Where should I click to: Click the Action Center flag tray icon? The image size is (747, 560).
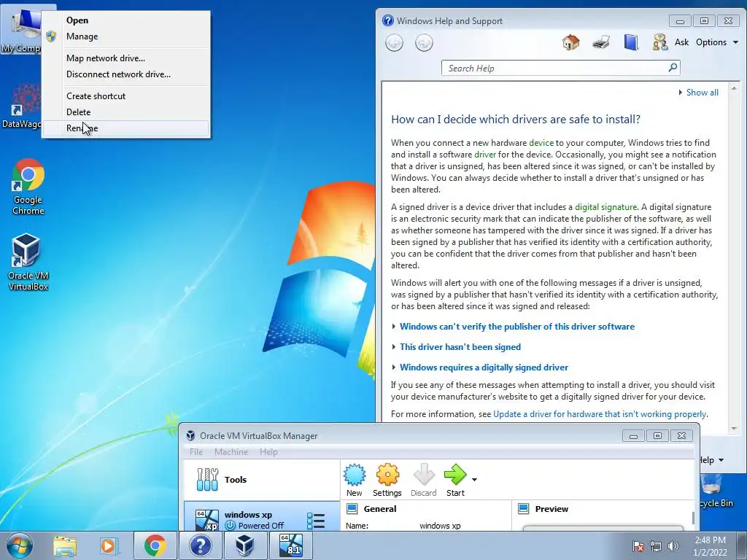[x=638, y=546]
